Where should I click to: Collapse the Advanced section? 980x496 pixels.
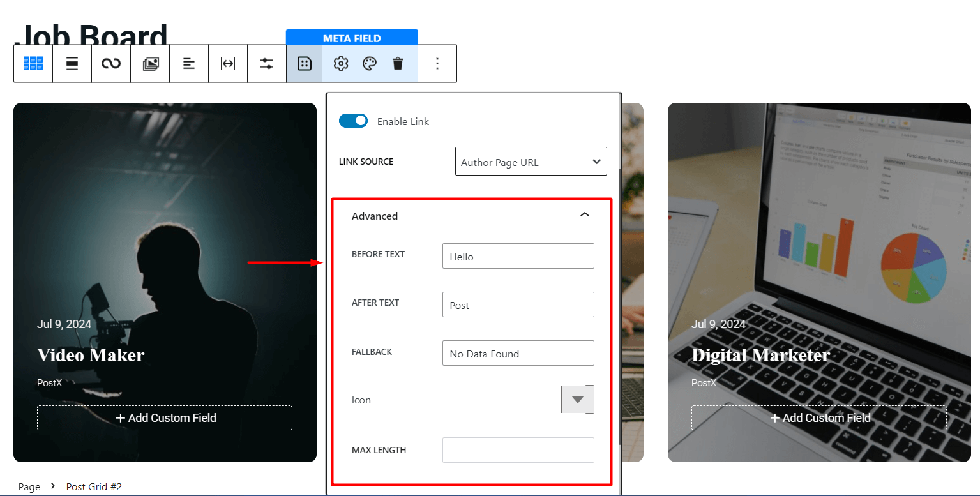pos(584,215)
